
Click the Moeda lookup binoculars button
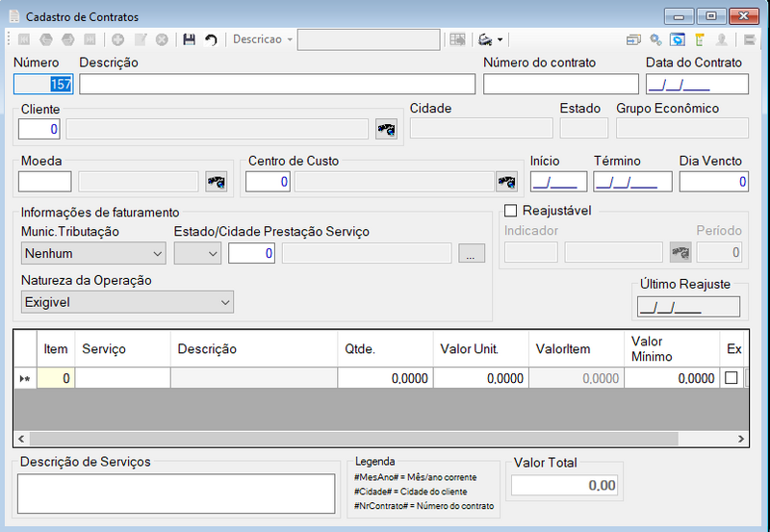pyautogui.click(x=216, y=182)
